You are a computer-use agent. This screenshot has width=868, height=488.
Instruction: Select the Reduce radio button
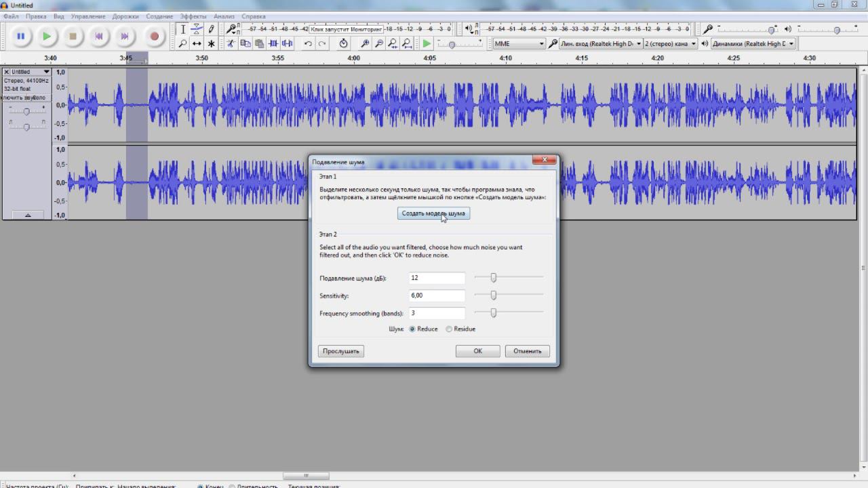(412, 329)
